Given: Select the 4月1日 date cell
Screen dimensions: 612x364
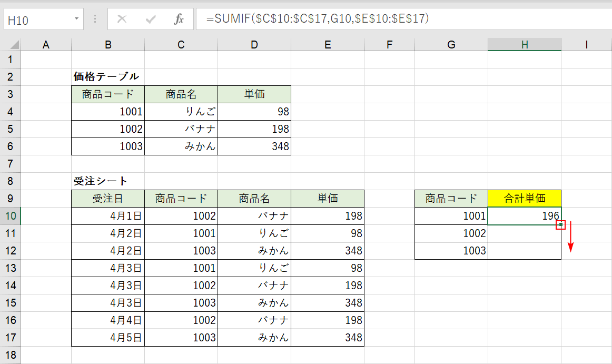Looking at the screenshot, I should (108, 216).
